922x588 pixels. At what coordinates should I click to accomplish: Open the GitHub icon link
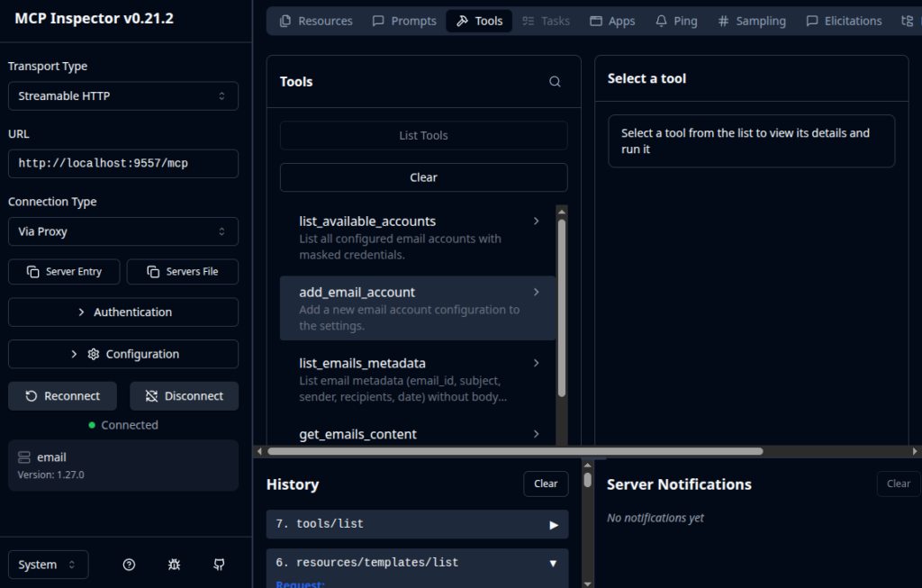click(219, 565)
